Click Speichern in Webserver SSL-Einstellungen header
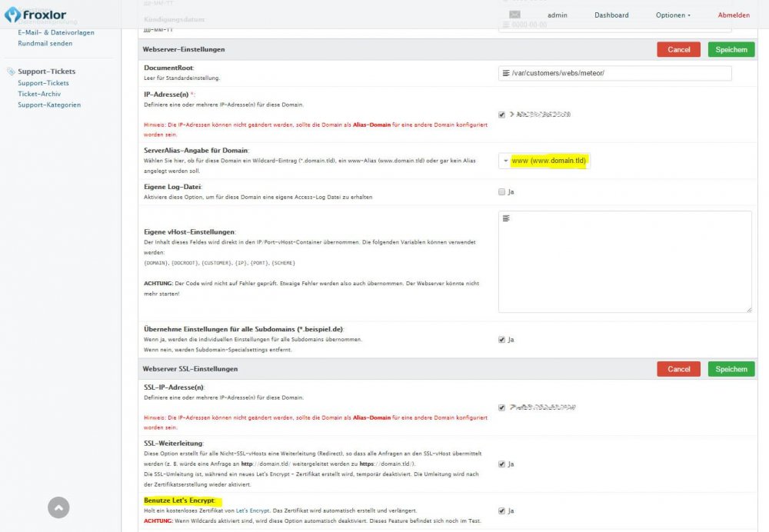Viewport: 769px width, 532px height. click(731, 369)
